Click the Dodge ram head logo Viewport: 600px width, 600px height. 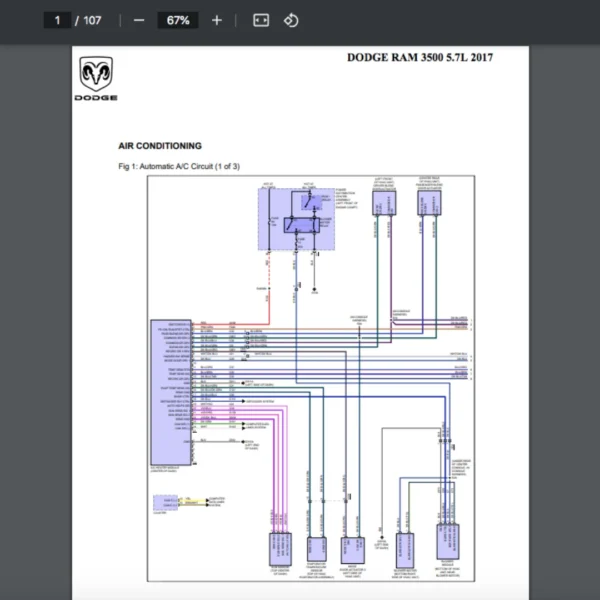96,74
